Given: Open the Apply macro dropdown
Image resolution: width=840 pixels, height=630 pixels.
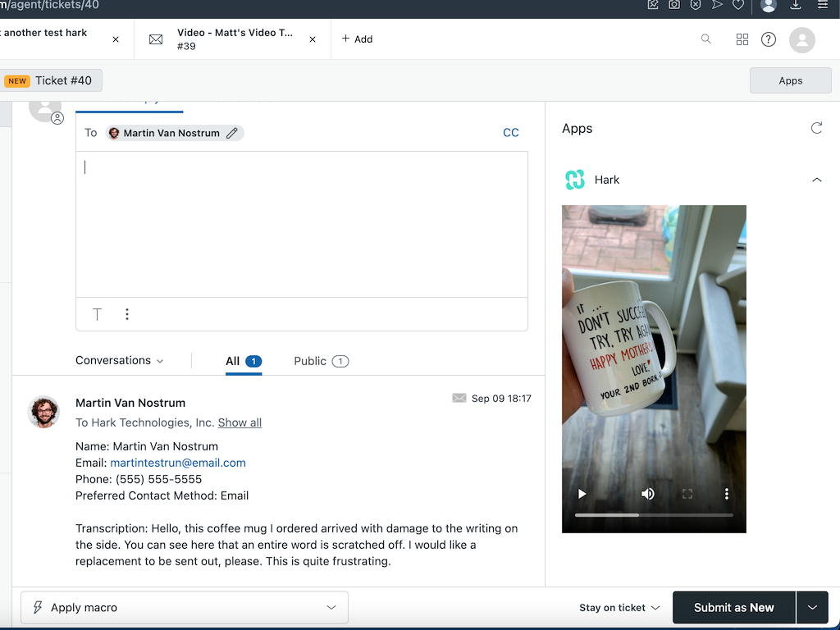Looking at the screenshot, I should [184, 607].
